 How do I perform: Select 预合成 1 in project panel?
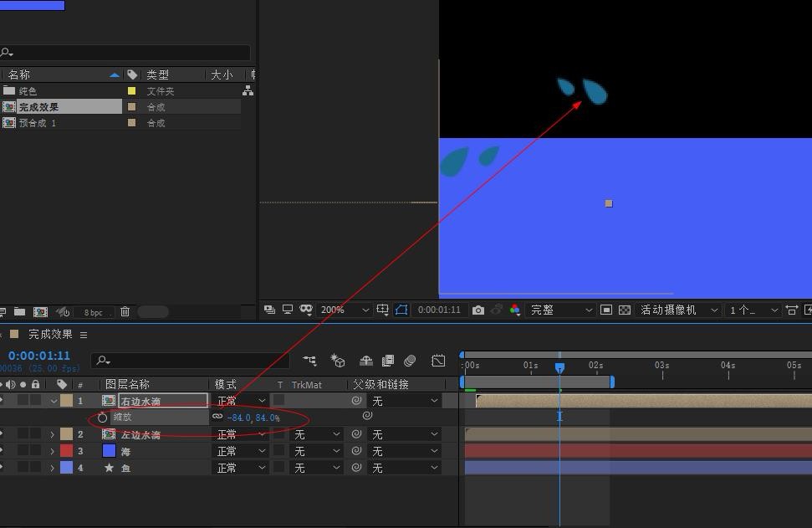coord(37,123)
